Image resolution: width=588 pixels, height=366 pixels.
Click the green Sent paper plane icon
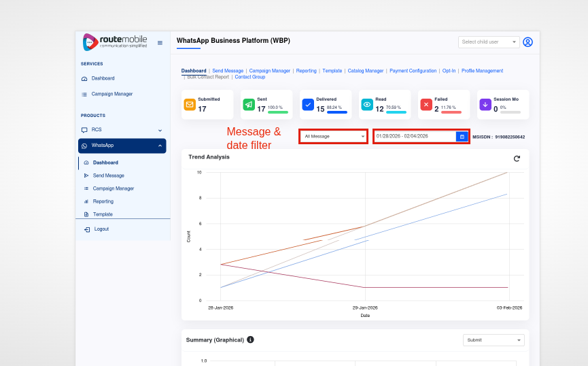coord(249,104)
